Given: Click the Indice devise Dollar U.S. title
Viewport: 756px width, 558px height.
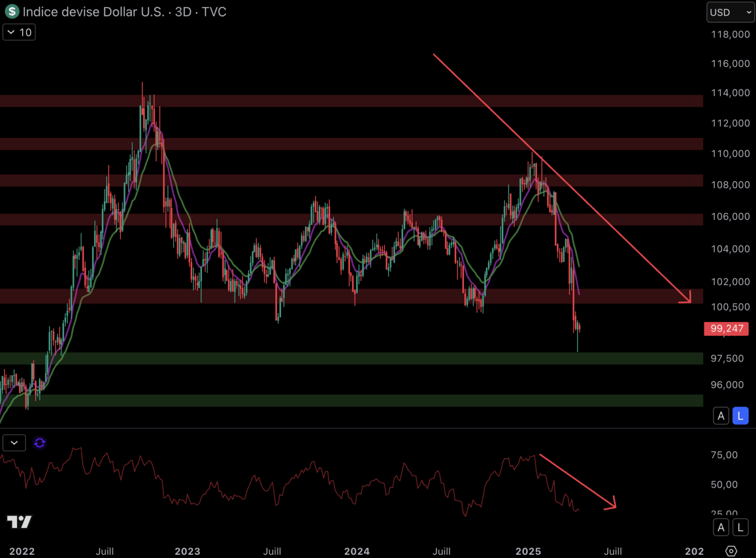Looking at the screenshot, I should (94, 12).
